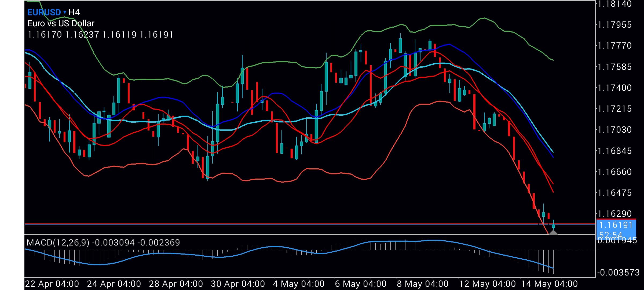Click the current price tag 1.16191
644x290 pixels.
616,225
